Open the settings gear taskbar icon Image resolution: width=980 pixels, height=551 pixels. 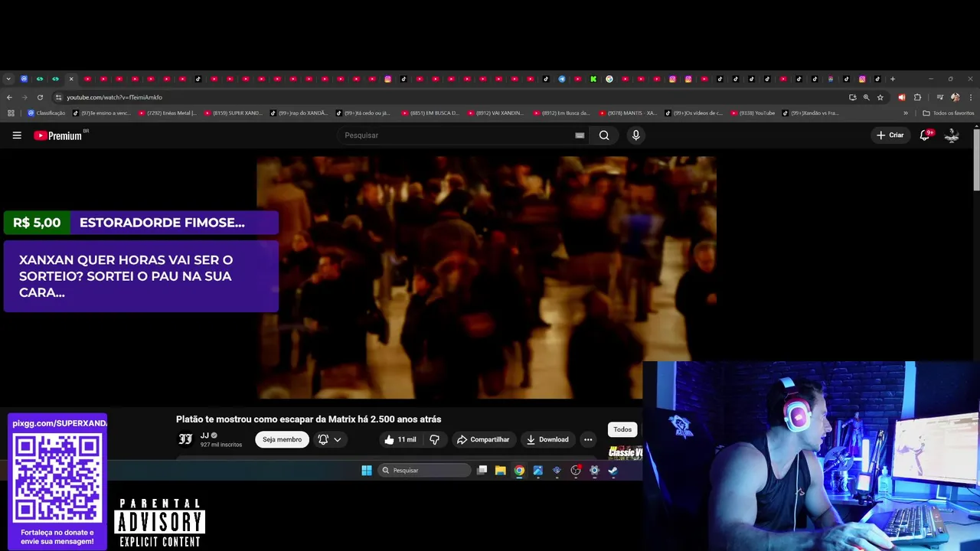[594, 471]
